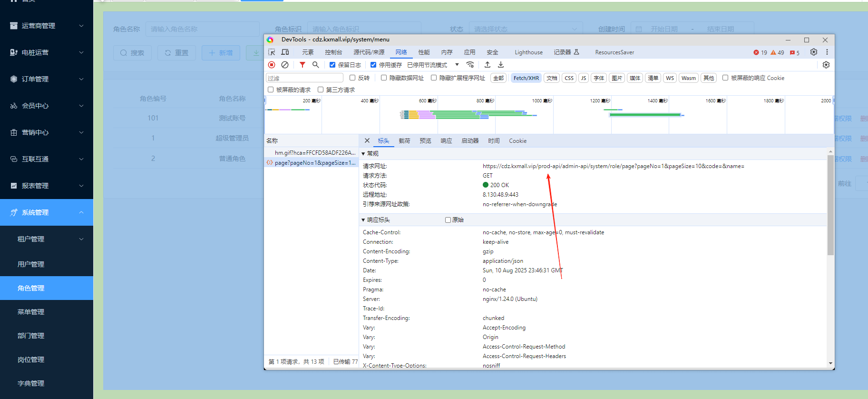Collapse the 常规 section
868x399 pixels.
(x=364, y=154)
